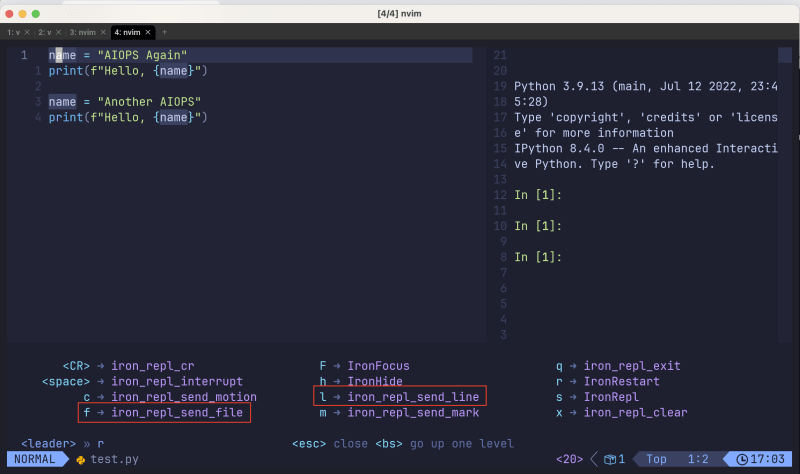The height and width of the screenshot is (474, 800).
Task: Select IronRepl which-key entry
Action: (x=597, y=397)
